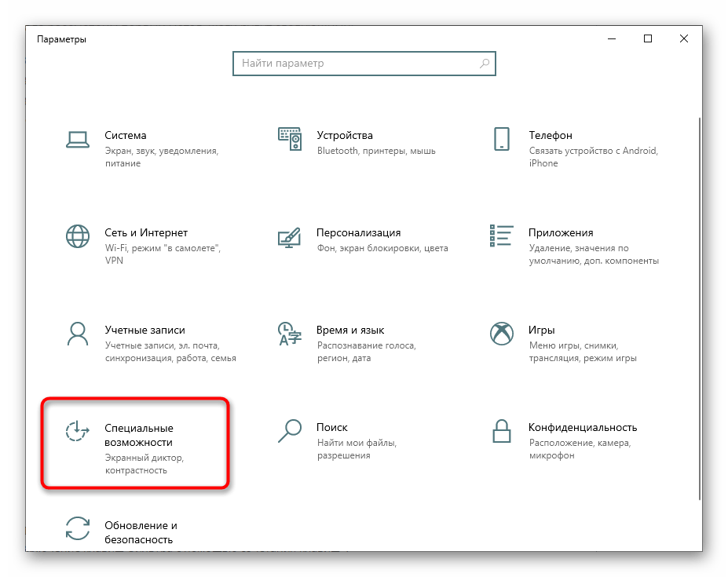Viewport: 728px width, 577px height.
Task: Open the Устройства settings link
Action: pos(345,136)
